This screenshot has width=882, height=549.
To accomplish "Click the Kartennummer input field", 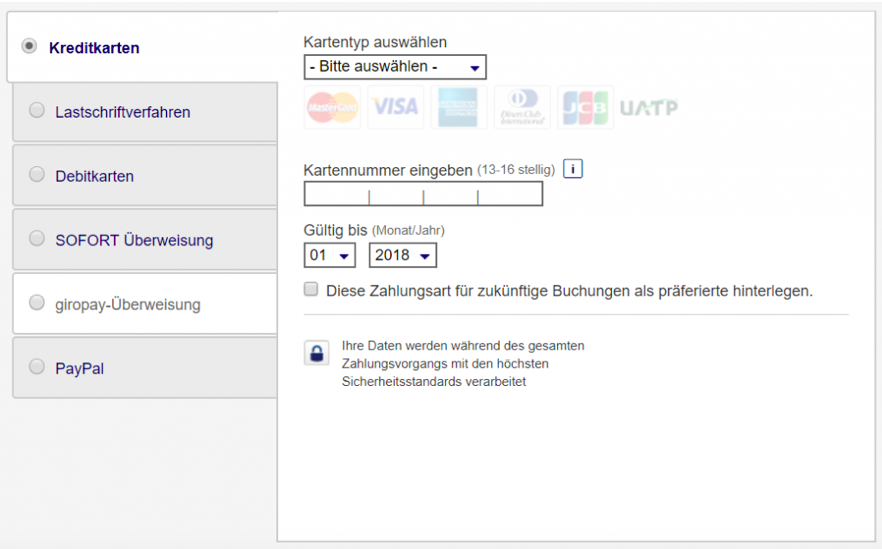I will (423, 194).
